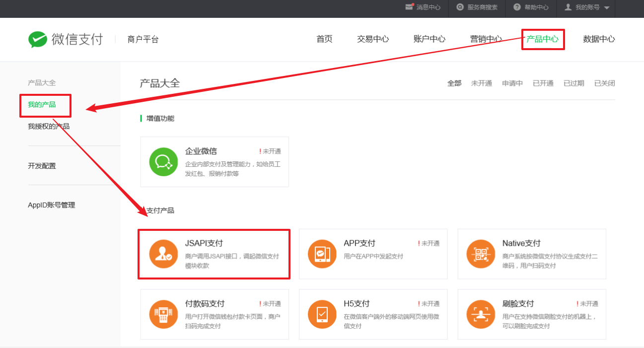Click the my account person icon

click(568, 7)
